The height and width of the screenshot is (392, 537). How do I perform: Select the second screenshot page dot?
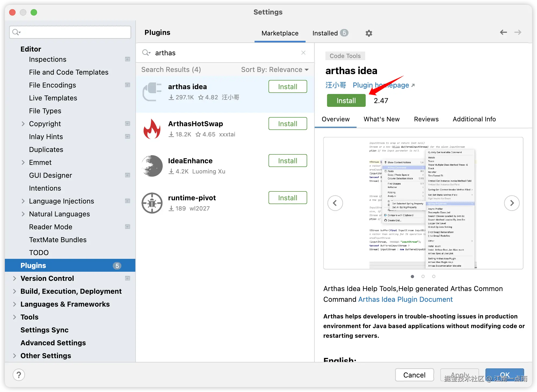[423, 277]
